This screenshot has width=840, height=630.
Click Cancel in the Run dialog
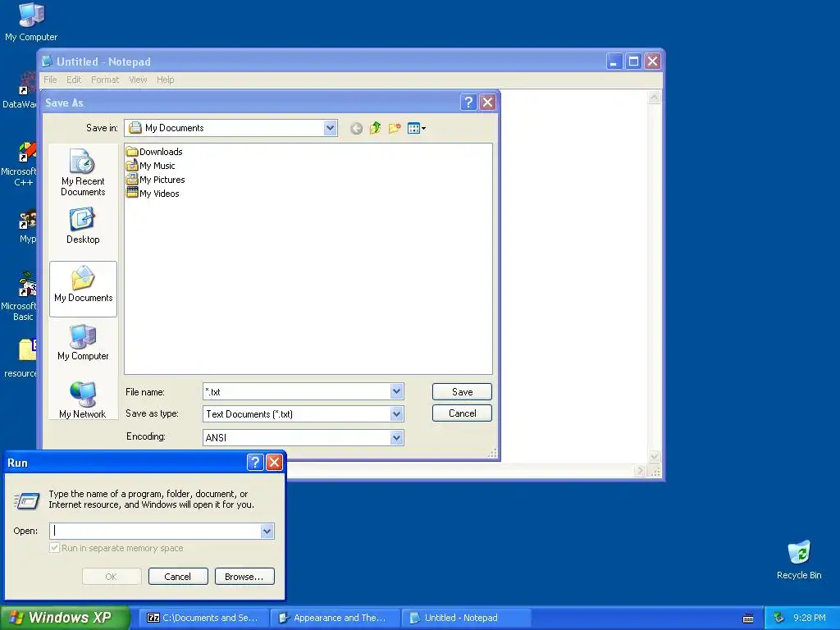coord(178,577)
